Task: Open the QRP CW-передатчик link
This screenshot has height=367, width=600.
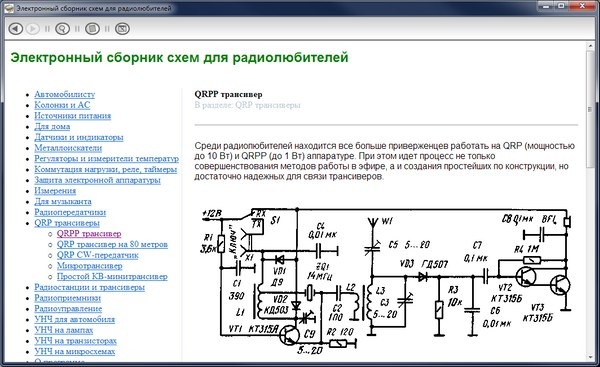Action: (98, 255)
